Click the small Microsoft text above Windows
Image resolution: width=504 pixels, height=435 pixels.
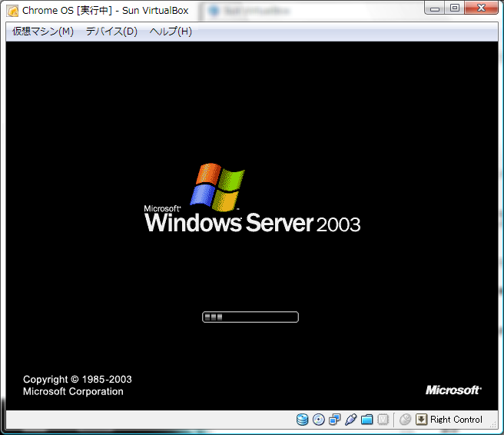click(162, 208)
